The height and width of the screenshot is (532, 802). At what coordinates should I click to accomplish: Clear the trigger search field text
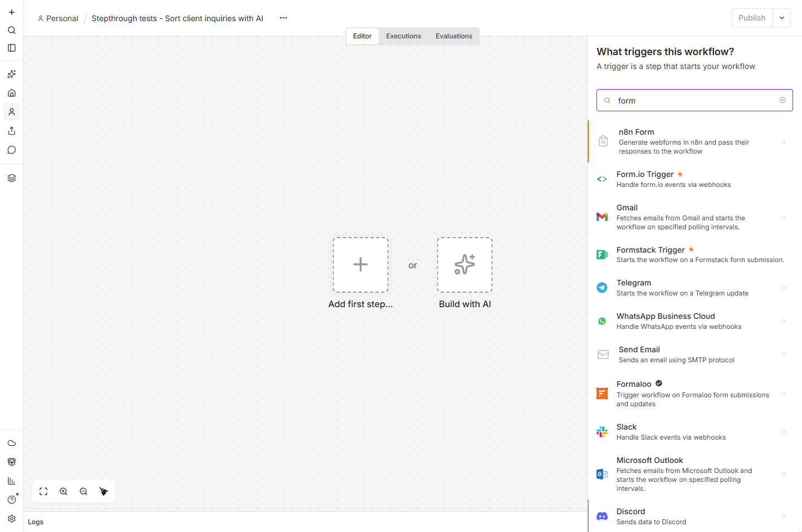(783, 100)
